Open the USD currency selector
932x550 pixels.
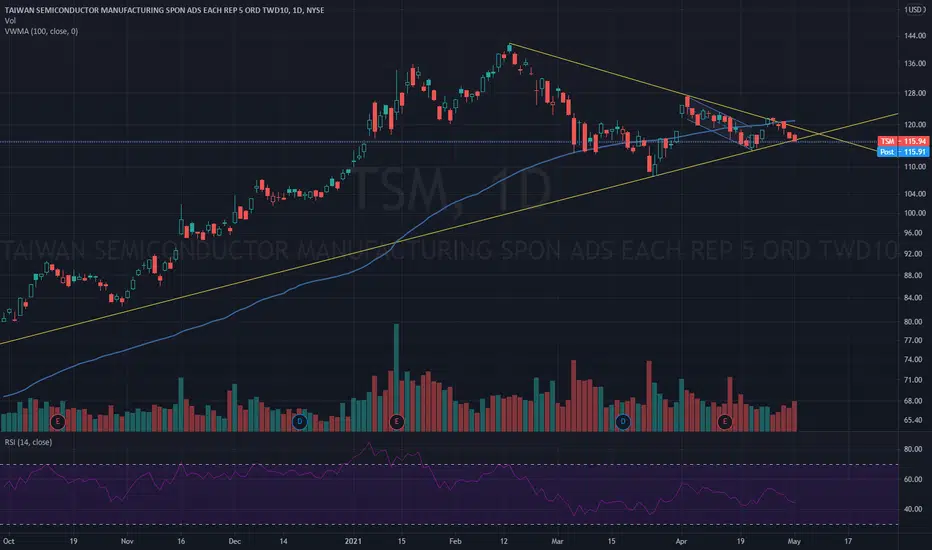(914, 10)
